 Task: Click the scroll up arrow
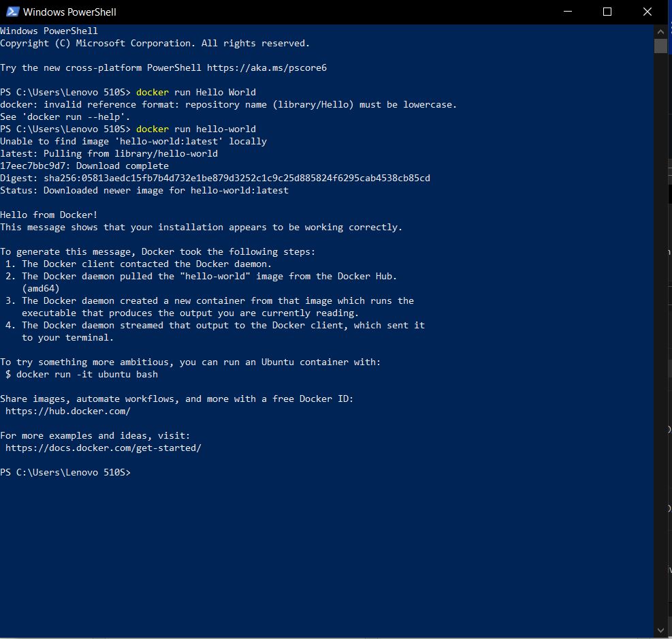pos(660,31)
